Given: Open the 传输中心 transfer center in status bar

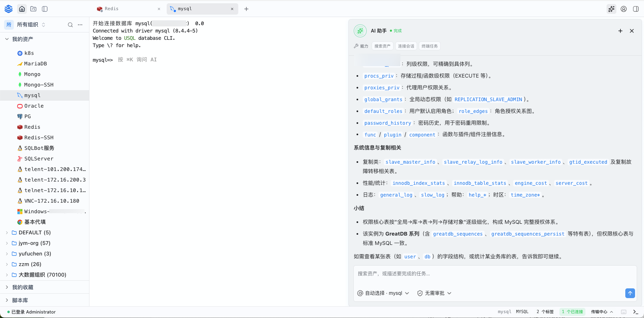Looking at the screenshot, I should click(x=602, y=312).
